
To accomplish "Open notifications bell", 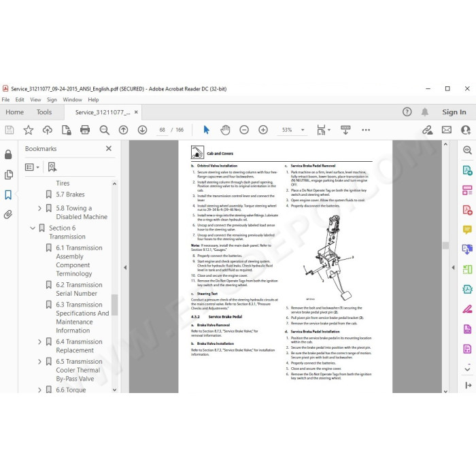I will tap(425, 112).
